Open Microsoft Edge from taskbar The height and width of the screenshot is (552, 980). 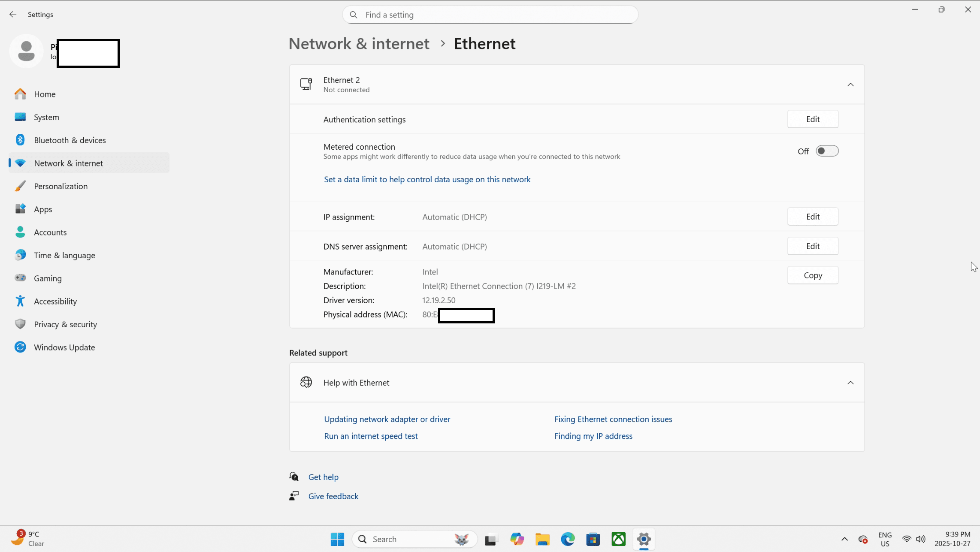pos(568,539)
